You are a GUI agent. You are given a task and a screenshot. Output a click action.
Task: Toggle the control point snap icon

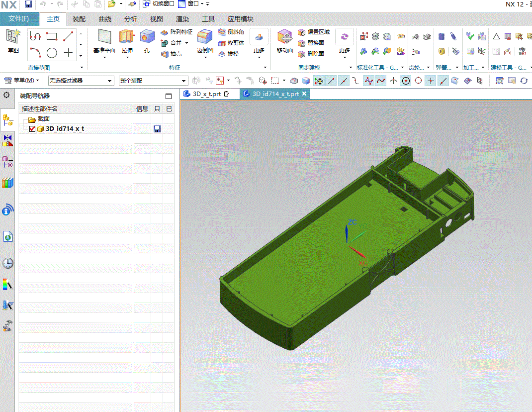click(x=355, y=81)
